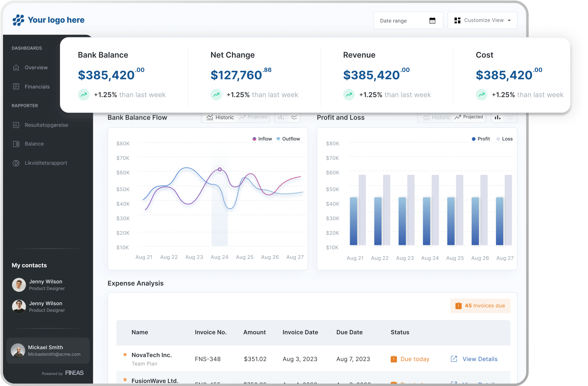Click the Likviditetsrapport pie chart icon
The height and width of the screenshot is (386, 588).
pos(16,163)
